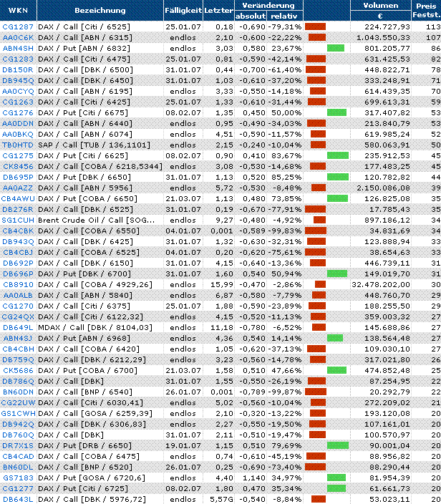Image resolution: width=441 pixels, height=504 pixels.
Task: Click the green bar in DB695P row
Action: 338,177
